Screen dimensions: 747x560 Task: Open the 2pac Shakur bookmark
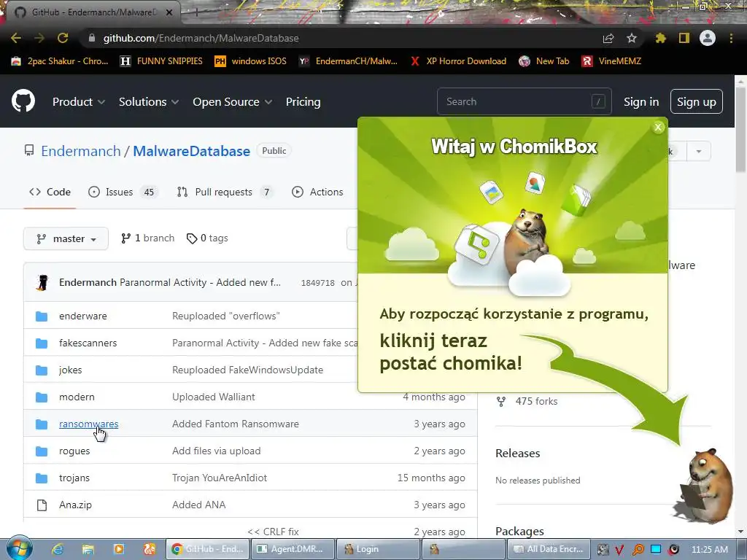(60, 61)
